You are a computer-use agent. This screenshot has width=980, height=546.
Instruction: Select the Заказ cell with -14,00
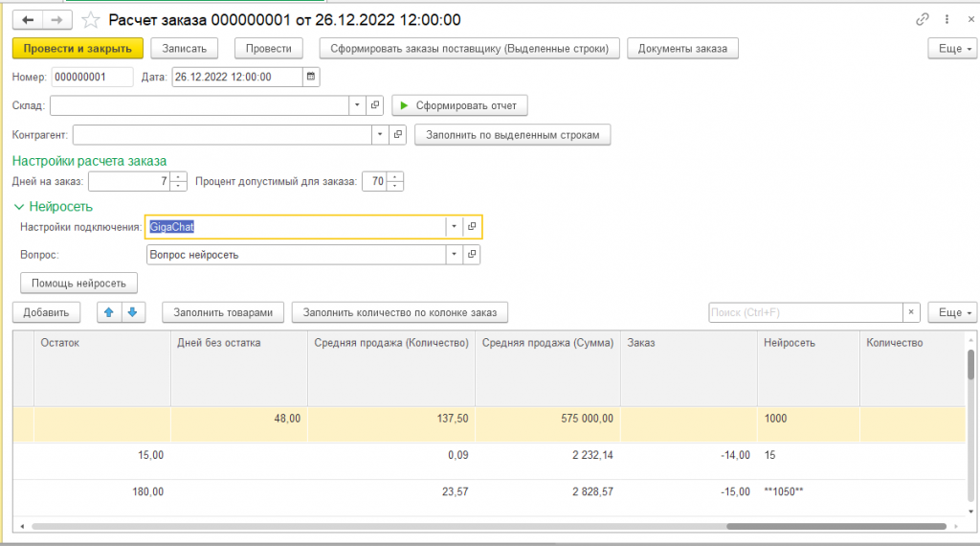coord(689,462)
